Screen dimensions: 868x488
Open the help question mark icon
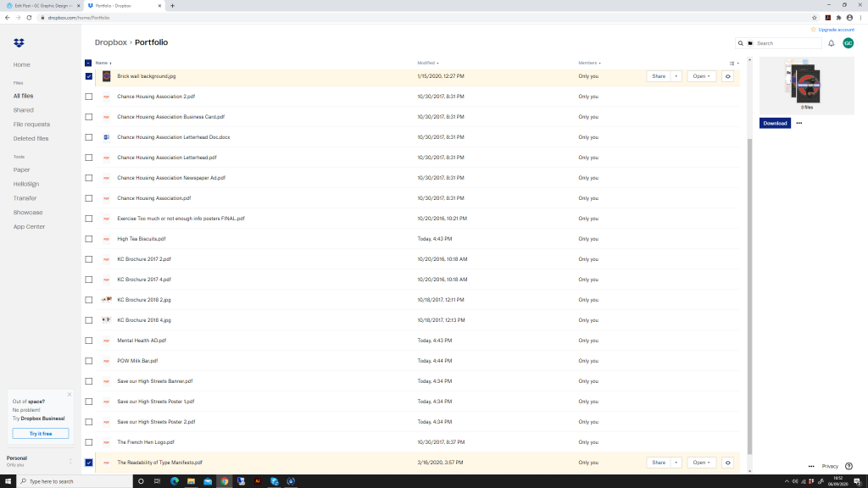[849, 466]
